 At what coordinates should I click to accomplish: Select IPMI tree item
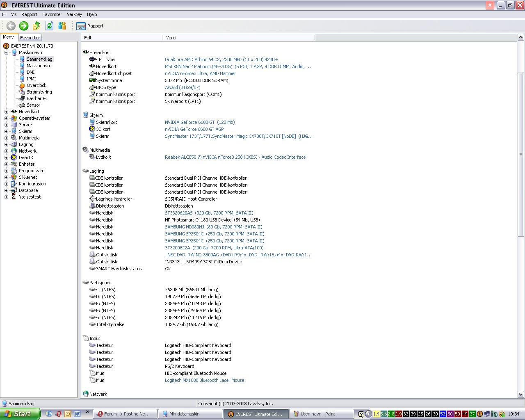(x=31, y=79)
